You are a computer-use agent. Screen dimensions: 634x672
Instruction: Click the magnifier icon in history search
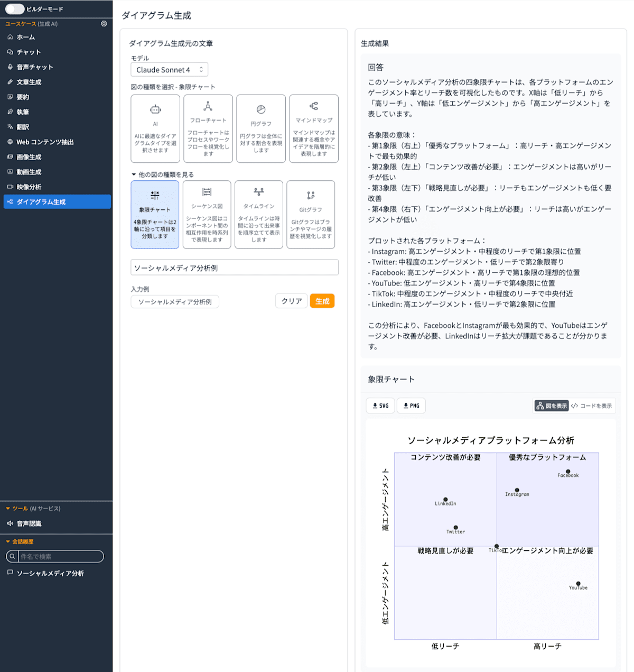[x=12, y=556]
